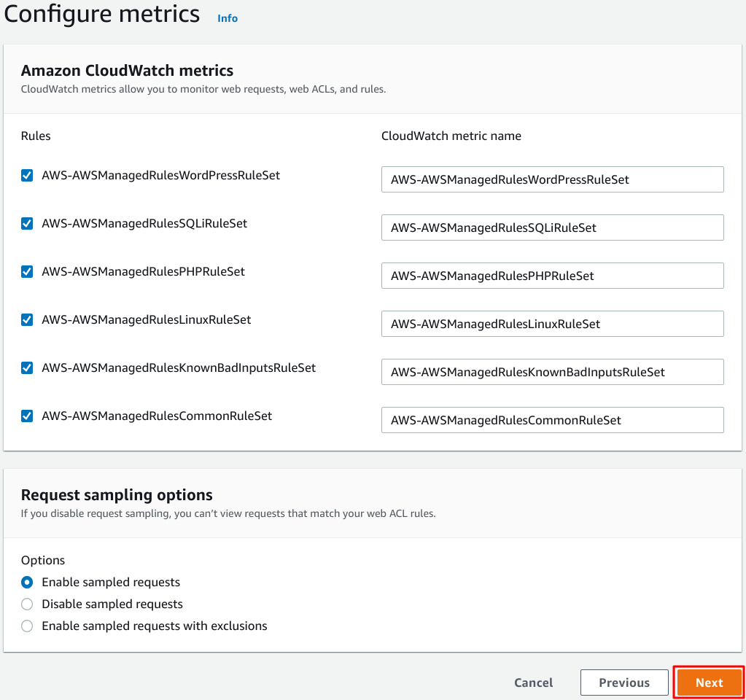Click the AWS-AWSManagedRulesPHPRuleSet rule label
Image resolution: width=746 pixels, height=700 pixels.
pos(143,272)
